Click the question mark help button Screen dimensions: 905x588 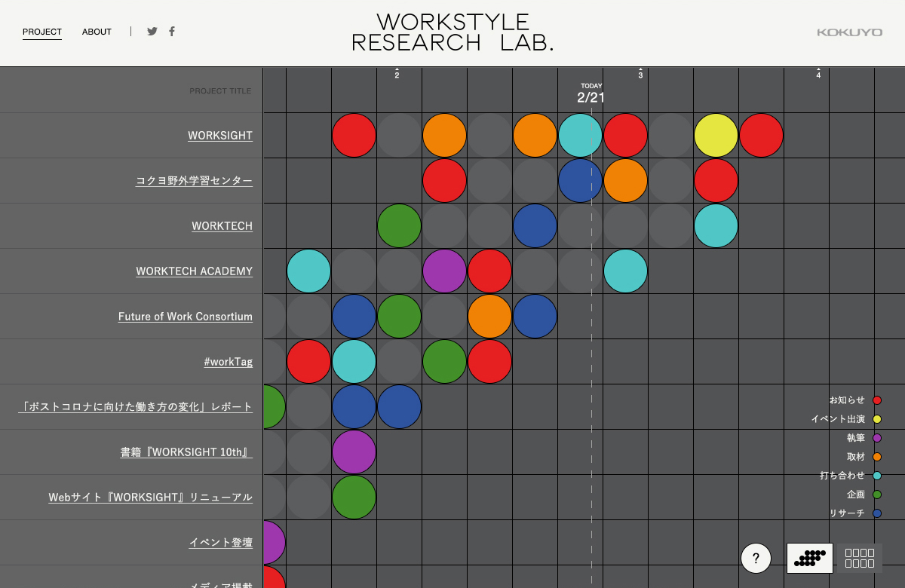click(x=756, y=559)
